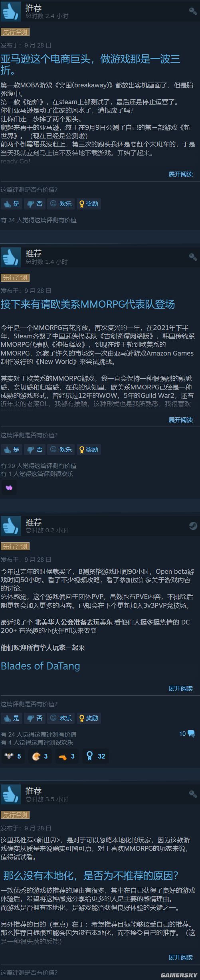
Task: Click Blades of DaTang heading text
Action: click(x=40, y=666)
